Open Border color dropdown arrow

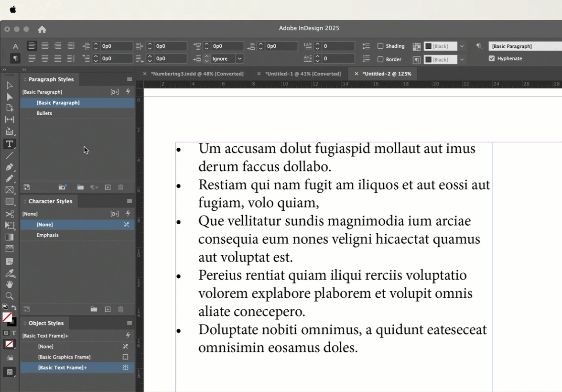click(462, 60)
